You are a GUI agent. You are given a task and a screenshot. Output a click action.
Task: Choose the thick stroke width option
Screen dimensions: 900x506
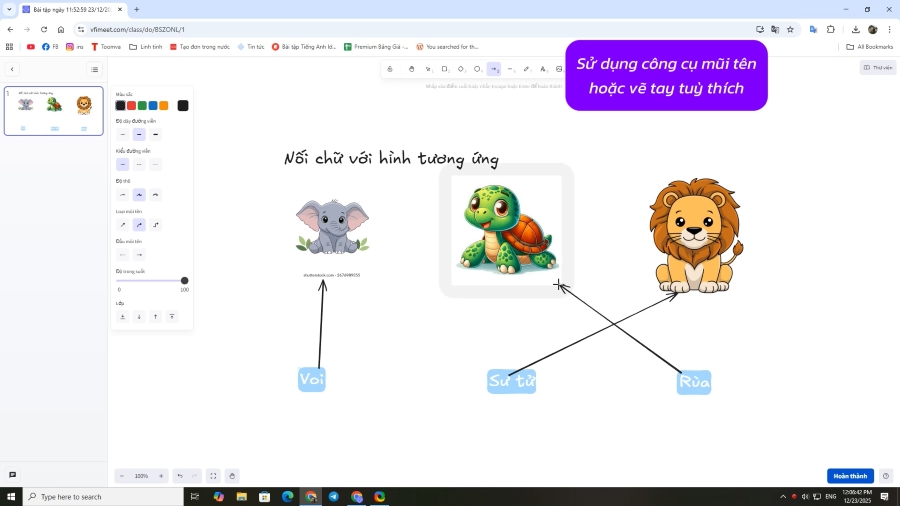point(156,134)
